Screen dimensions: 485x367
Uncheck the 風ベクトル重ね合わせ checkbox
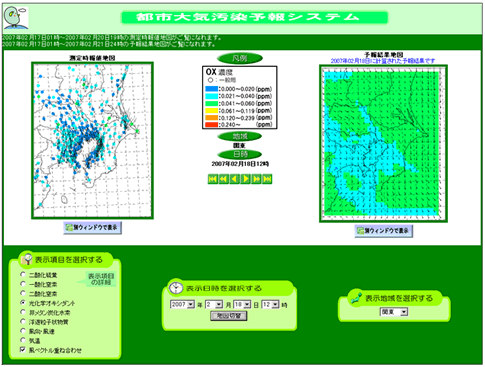[x=23, y=350]
